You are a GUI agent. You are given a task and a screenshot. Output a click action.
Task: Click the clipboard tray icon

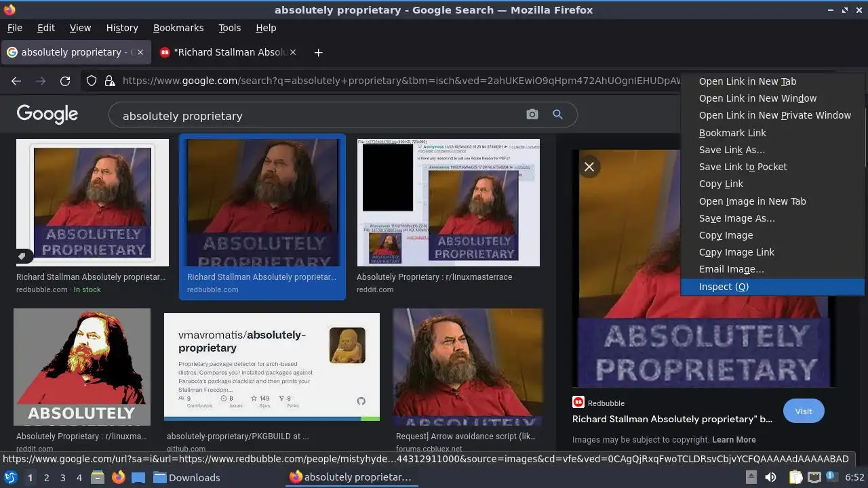click(x=795, y=477)
